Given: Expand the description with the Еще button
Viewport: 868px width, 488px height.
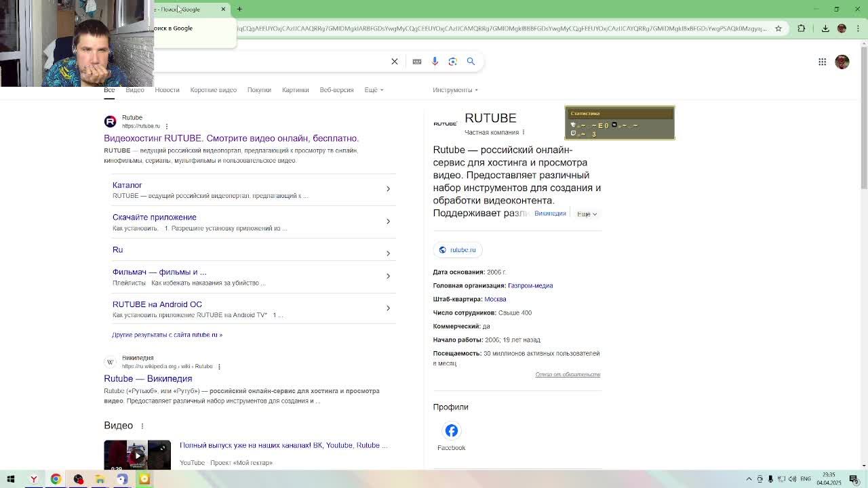Looking at the screenshot, I should tap(587, 214).
